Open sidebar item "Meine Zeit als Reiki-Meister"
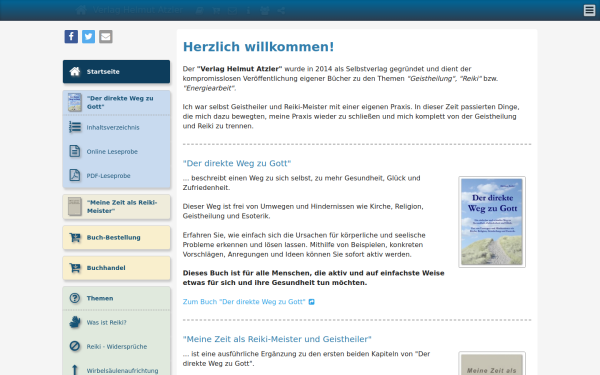Screen dimensions: 600x375 point(116,207)
